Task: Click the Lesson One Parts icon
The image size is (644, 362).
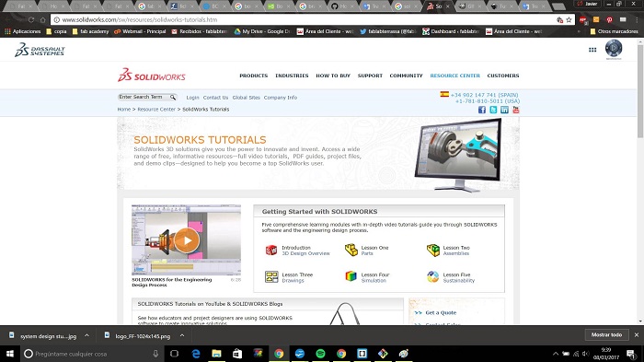Action: pos(351,250)
